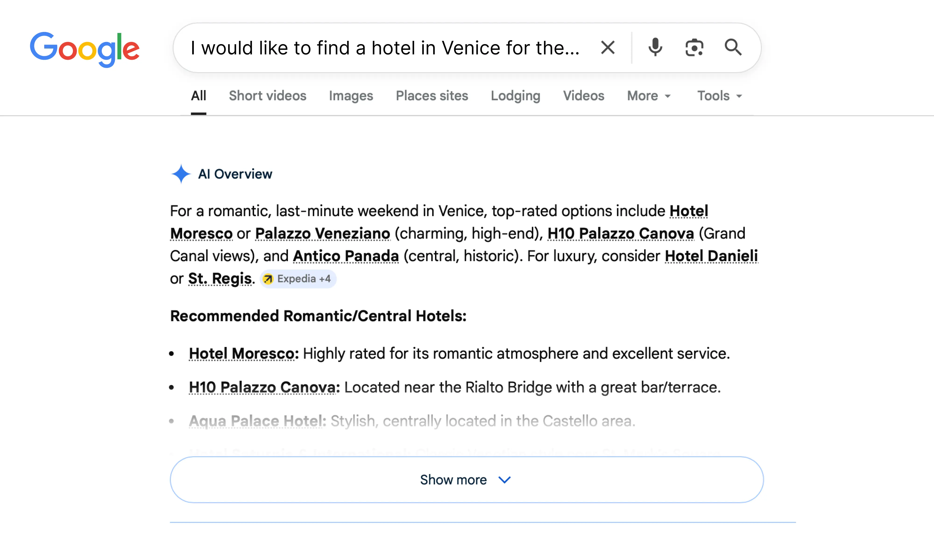
Task: Open the Palazzo Veneziano link
Action: (322, 233)
